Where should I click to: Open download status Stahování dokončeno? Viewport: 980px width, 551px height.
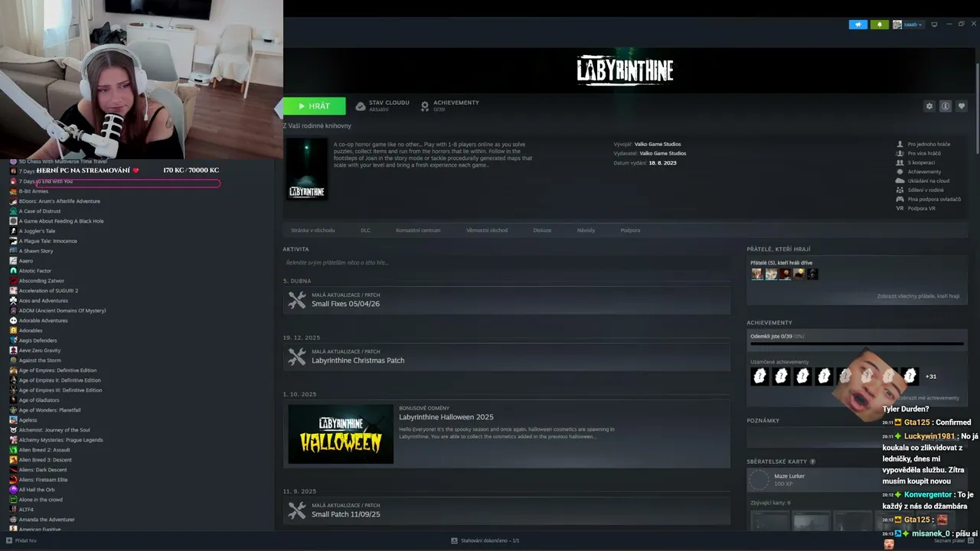[x=485, y=540]
